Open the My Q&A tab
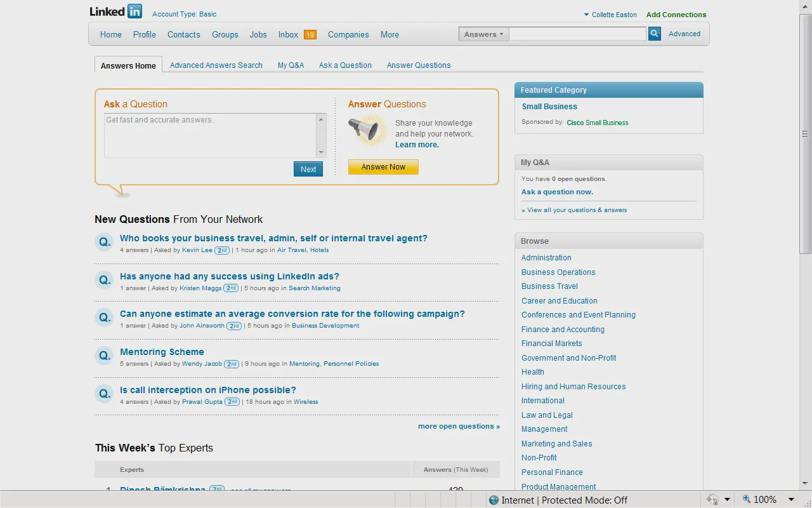 (x=291, y=65)
